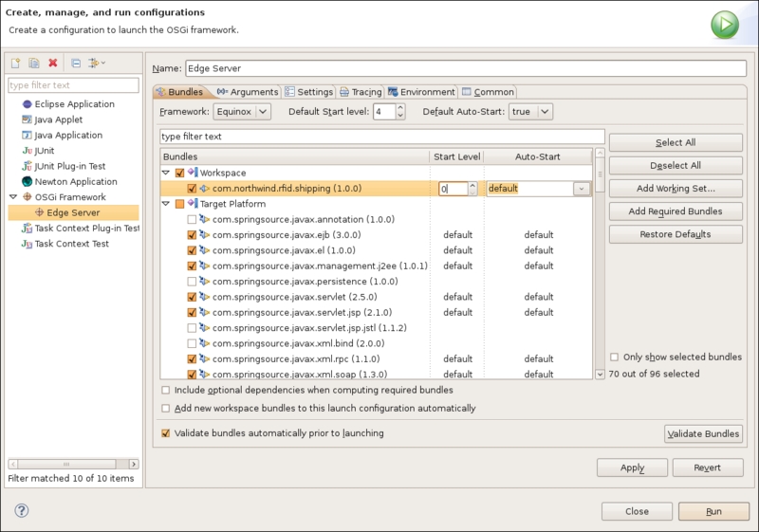This screenshot has width=759, height=532.
Task: Click the New launch configuration icon
Action: coord(15,63)
